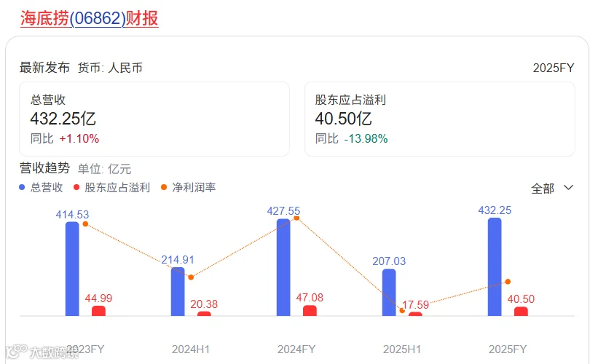Select the 股东应占溢利 40.50亿 summary card
The height and width of the screenshot is (364, 598).
439,119
